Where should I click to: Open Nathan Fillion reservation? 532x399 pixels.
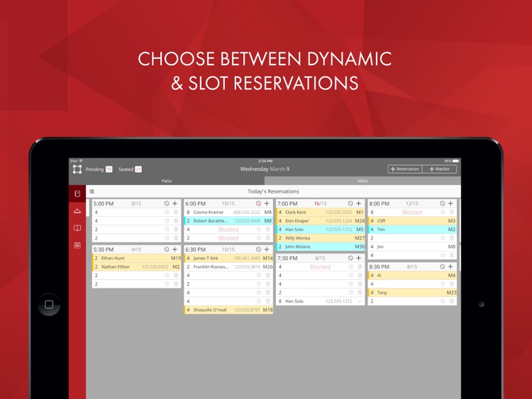137,266
